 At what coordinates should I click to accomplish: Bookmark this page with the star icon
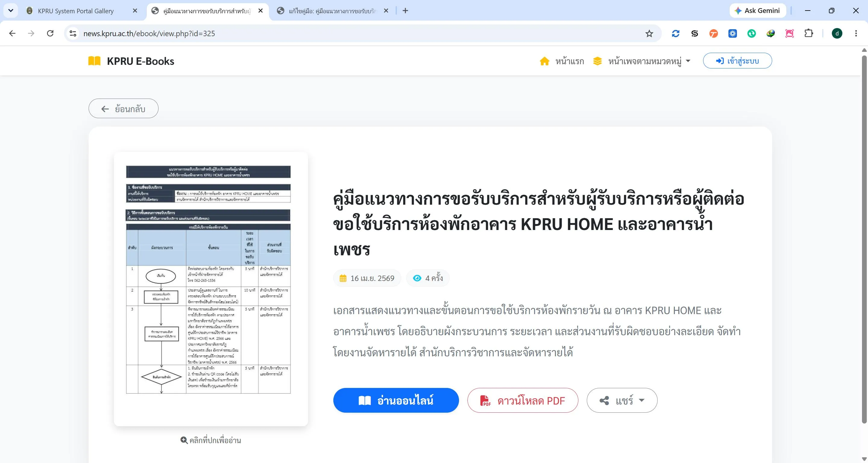click(649, 33)
